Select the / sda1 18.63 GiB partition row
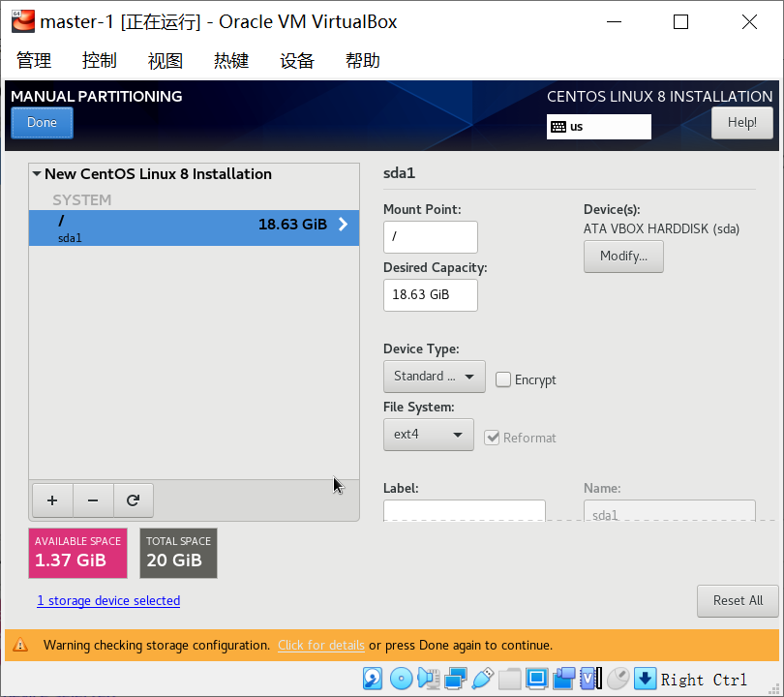The image size is (784, 697). tap(194, 228)
